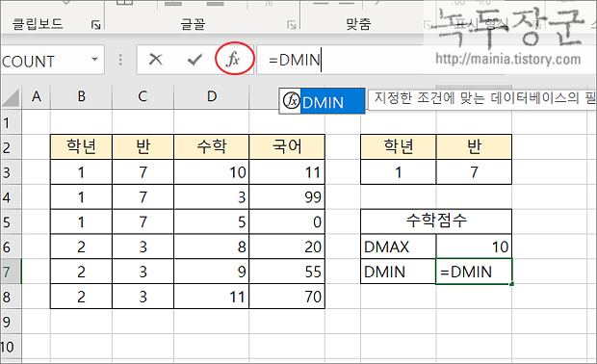Select column D header

(212, 96)
